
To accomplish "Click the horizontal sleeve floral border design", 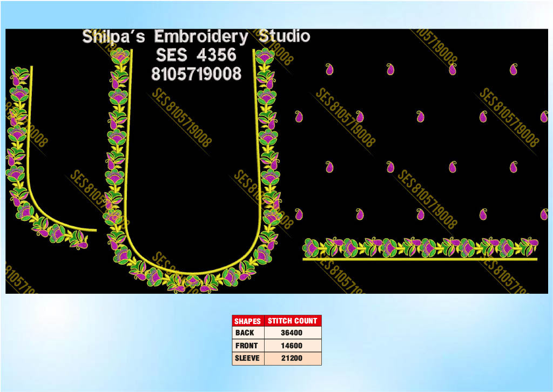I will pyautogui.click(x=420, y=249).
